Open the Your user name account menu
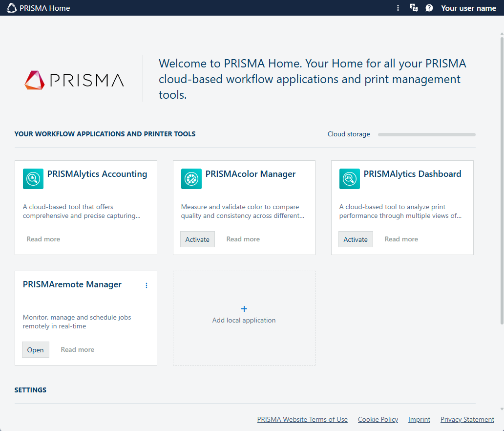This screenshot has height=431, width=504. [468, 8]
